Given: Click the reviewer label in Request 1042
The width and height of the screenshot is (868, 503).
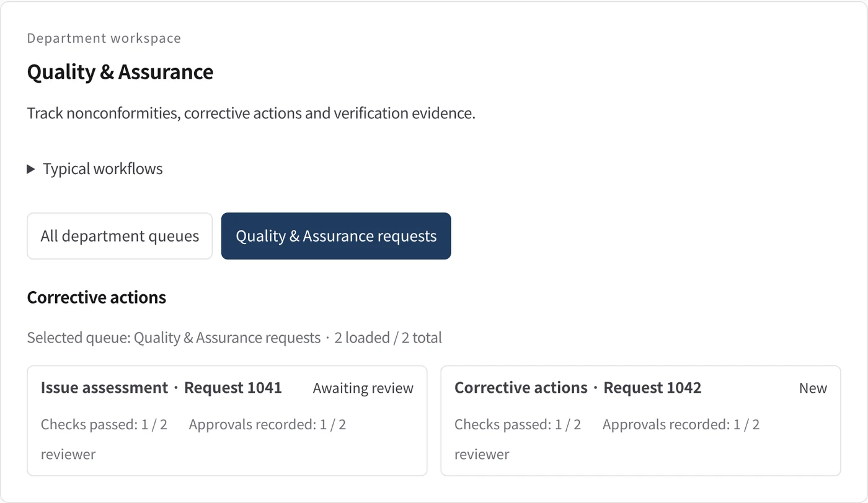Looking at the screenshot, I should [482, 454].
